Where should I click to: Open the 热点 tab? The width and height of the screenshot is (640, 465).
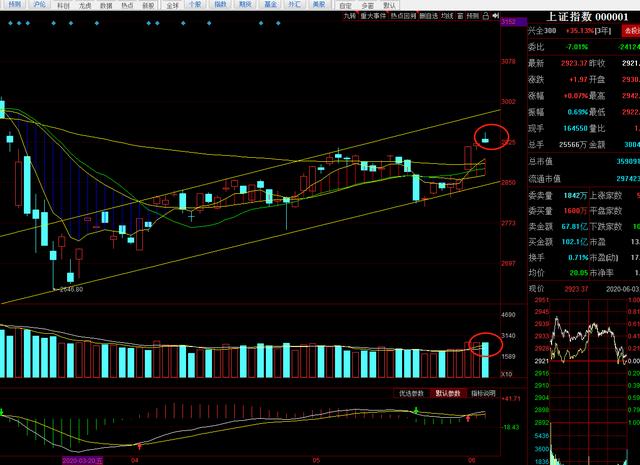pos(127,5)
